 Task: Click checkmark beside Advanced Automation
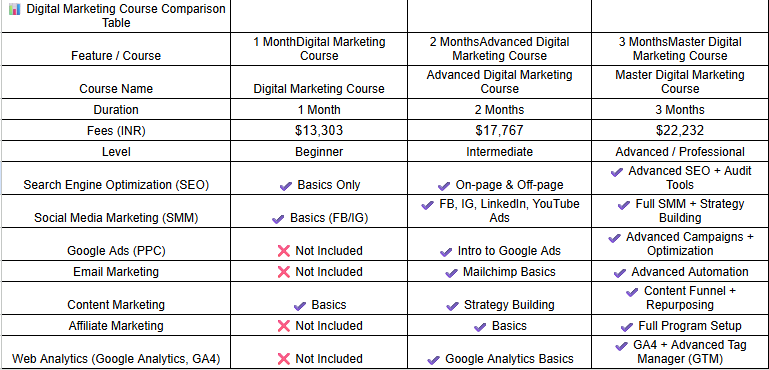(620, 273)
